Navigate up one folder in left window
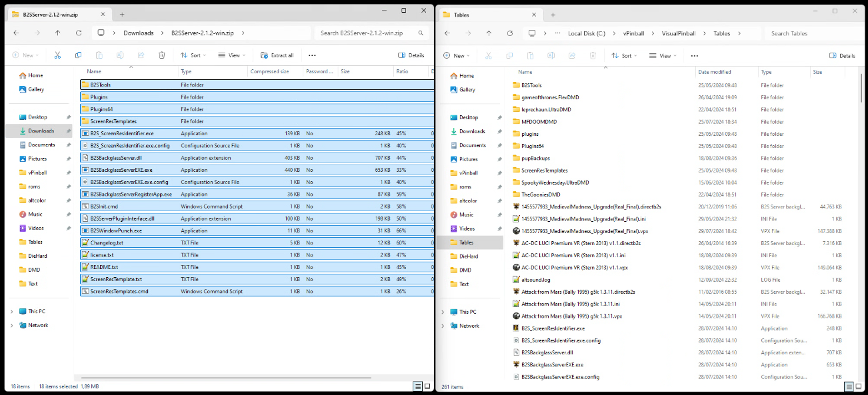The width and height of the screenshot is (868, 395). click(x=58, y=33)
